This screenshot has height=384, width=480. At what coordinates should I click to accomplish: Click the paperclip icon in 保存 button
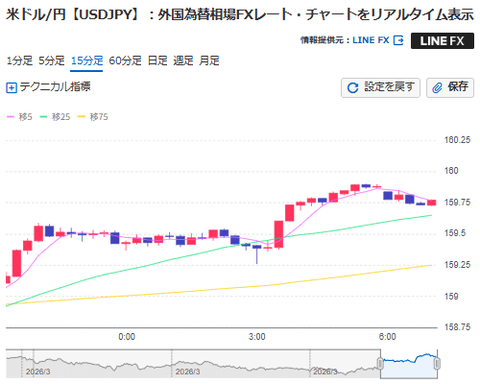pyautogui.click(x=437, y=88)
